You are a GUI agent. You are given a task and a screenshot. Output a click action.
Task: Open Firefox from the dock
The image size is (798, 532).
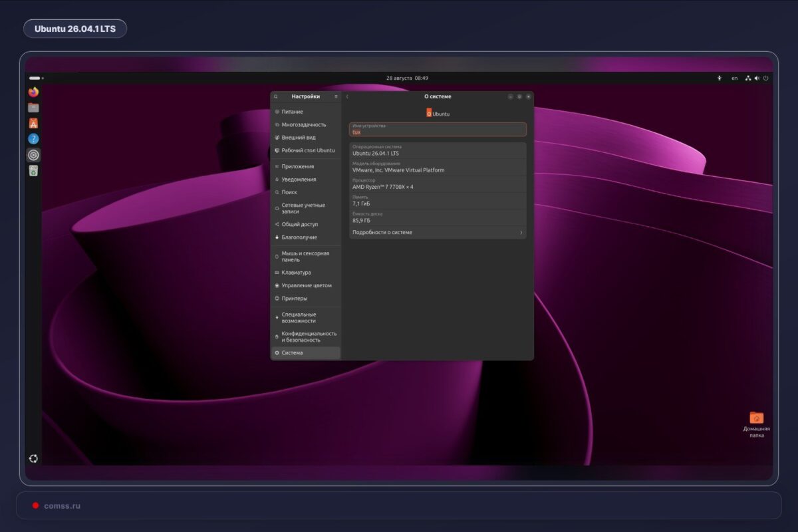pos(33,92)
